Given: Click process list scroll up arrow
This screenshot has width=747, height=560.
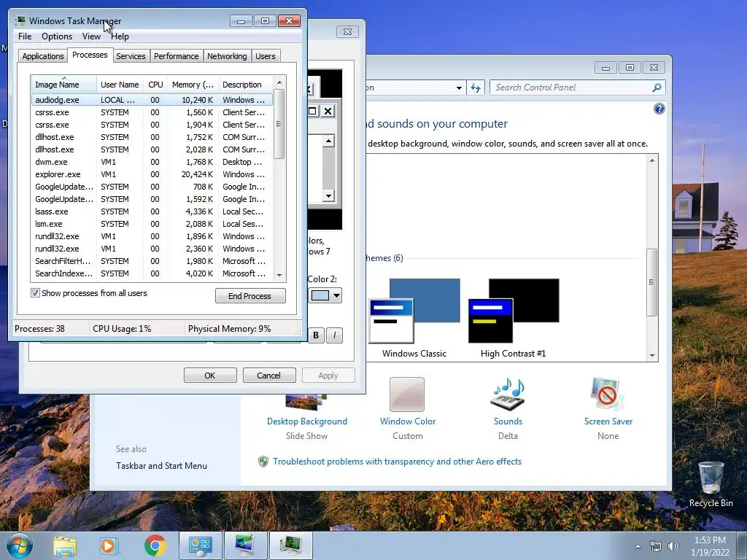Looking at the screenshot, I should [x=279, y=83].
